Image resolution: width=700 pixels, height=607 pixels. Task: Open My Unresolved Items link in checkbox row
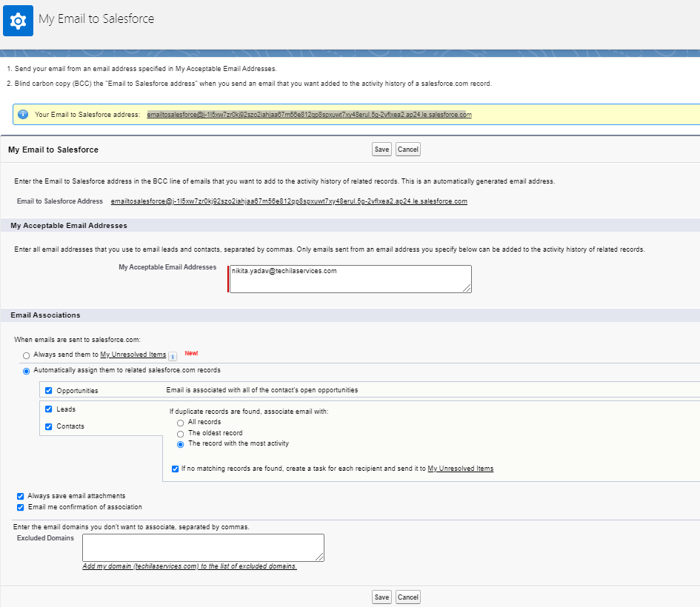click(460, 469)
